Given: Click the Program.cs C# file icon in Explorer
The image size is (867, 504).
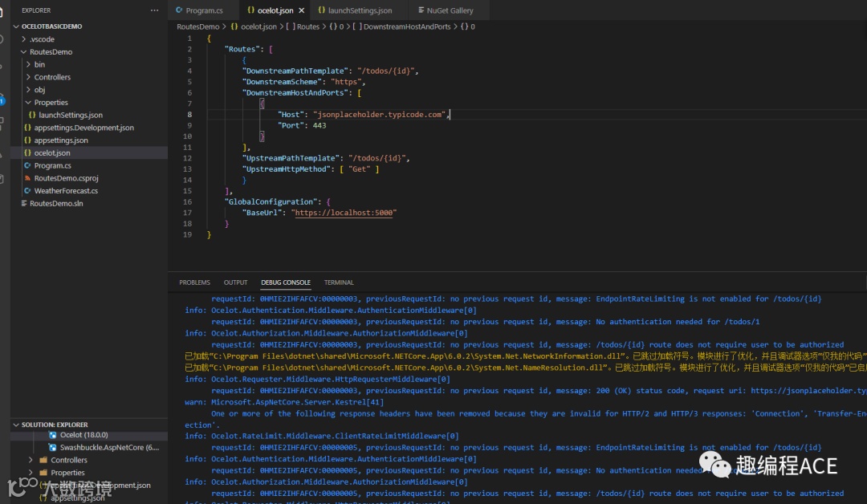Looking at the screenshot, I should tap(28, 165).
